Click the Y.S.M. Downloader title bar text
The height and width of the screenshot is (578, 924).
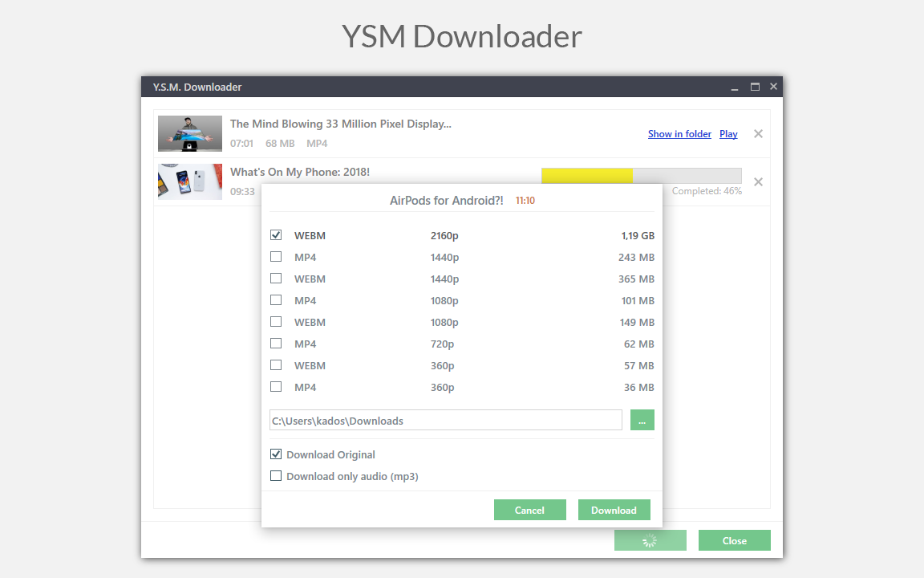click(197, 87)
